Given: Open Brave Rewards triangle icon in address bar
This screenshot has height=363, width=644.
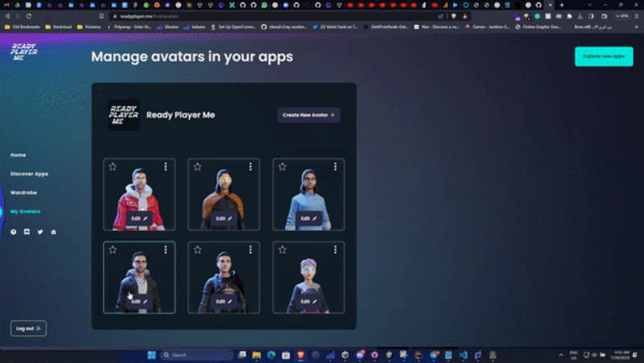Looking at the screenshot, I should [x=465, y=16].
